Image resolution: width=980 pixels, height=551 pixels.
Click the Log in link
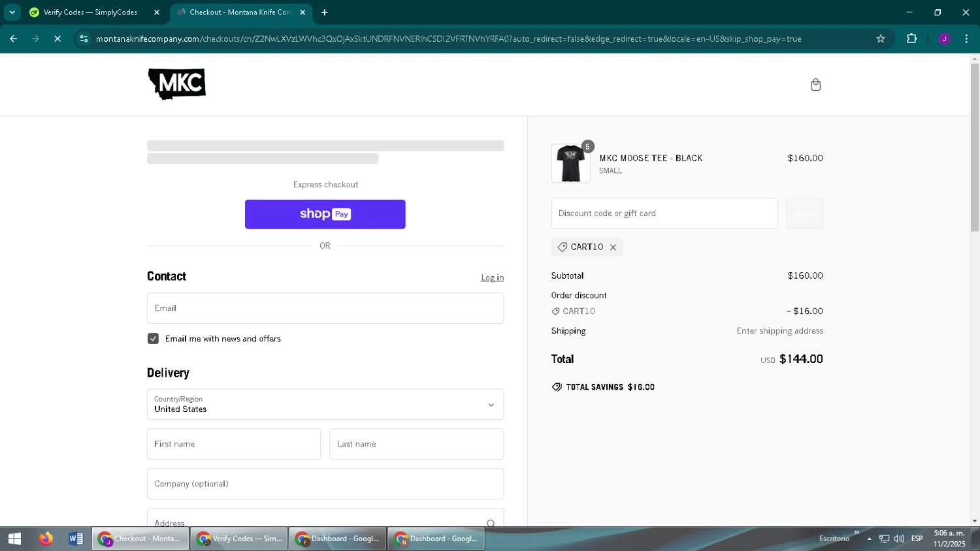[493, 277]
